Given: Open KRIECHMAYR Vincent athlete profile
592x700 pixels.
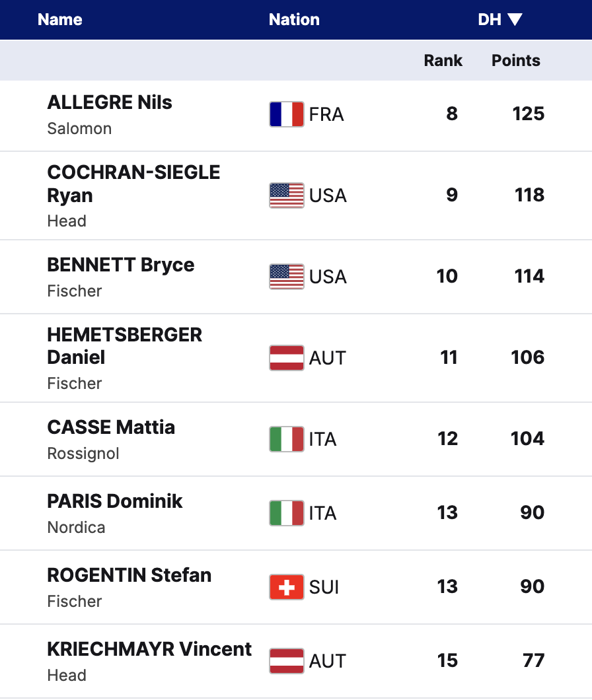Looking at the screenshot, I should 149,649.
